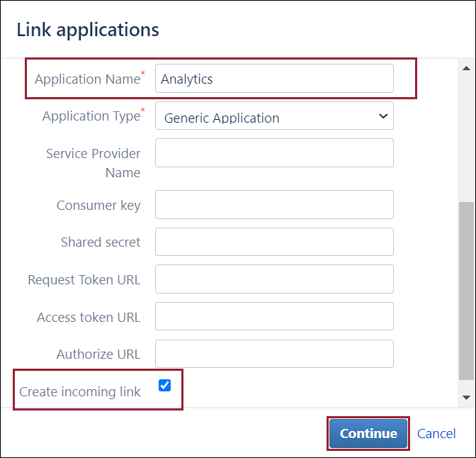
Task: Click the Authorize URL label text
Action: [98, 354]
